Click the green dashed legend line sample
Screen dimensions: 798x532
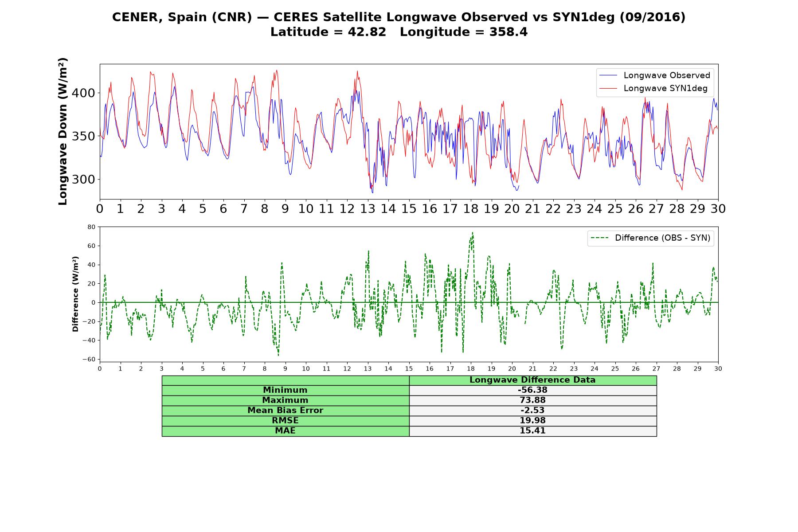pyautogui.click(x=600, y=238)
